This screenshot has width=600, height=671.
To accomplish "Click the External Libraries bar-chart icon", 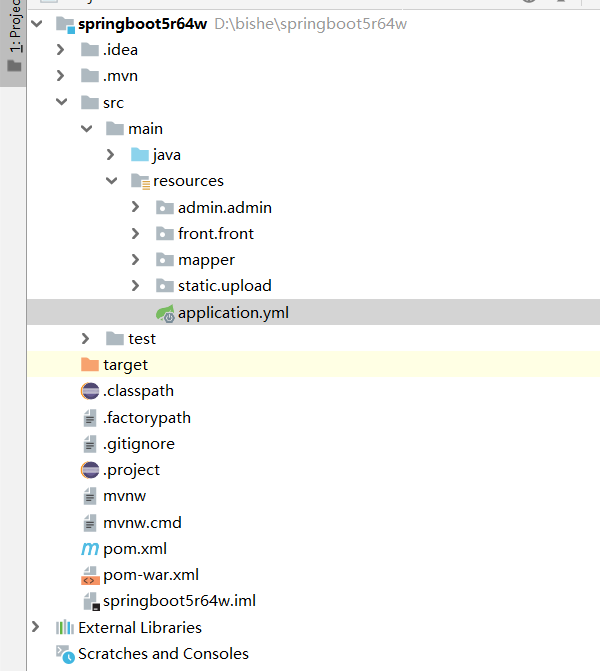I will (x=64, y=627).
